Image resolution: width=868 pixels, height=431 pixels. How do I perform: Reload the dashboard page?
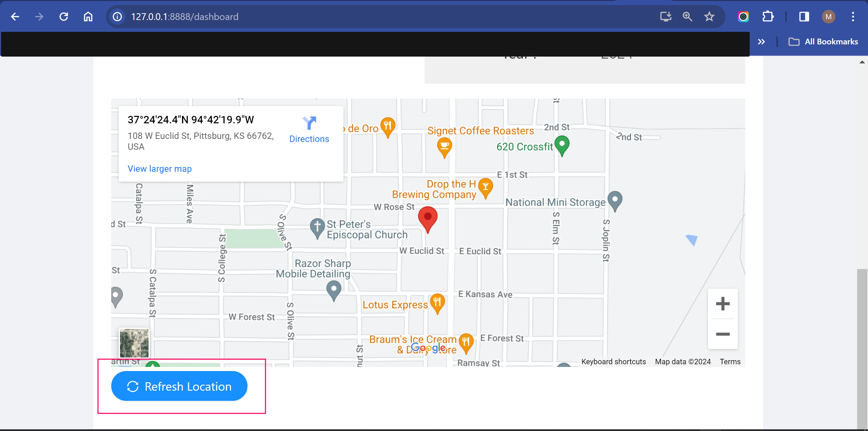pyautogui.click(x=64, y=17)
